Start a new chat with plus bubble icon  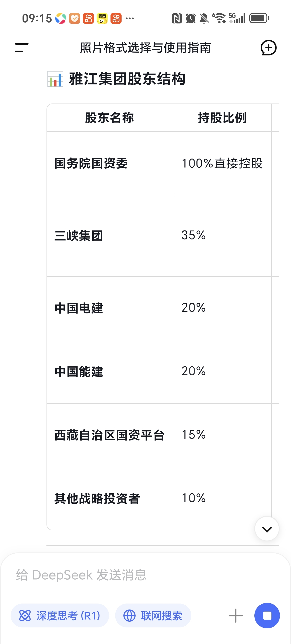(x=268, y=48)
